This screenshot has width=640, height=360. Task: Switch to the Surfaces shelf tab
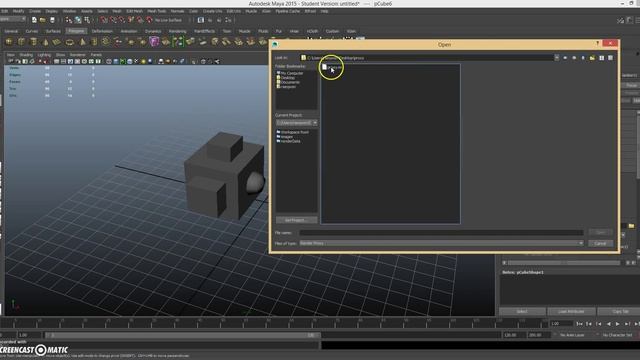53,31
